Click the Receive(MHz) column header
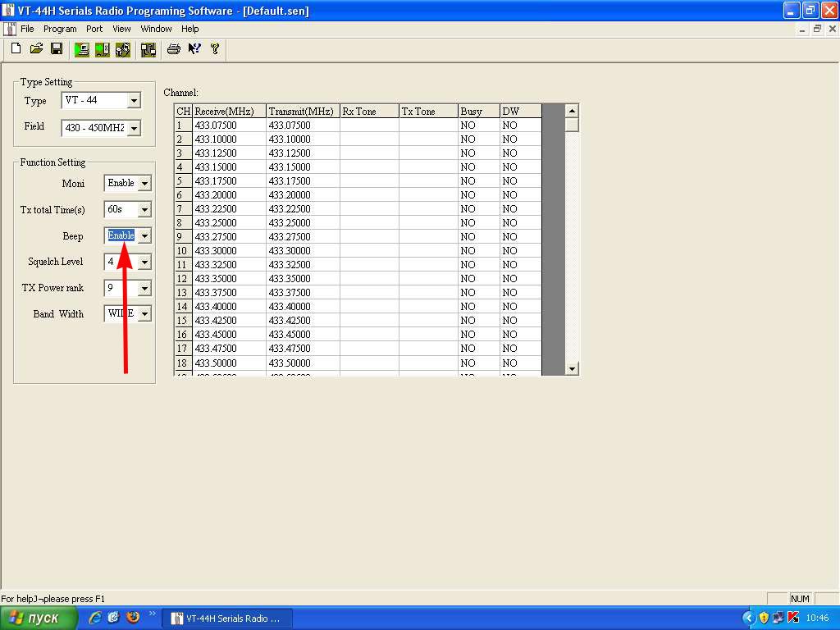 click(x=230, y=112)
